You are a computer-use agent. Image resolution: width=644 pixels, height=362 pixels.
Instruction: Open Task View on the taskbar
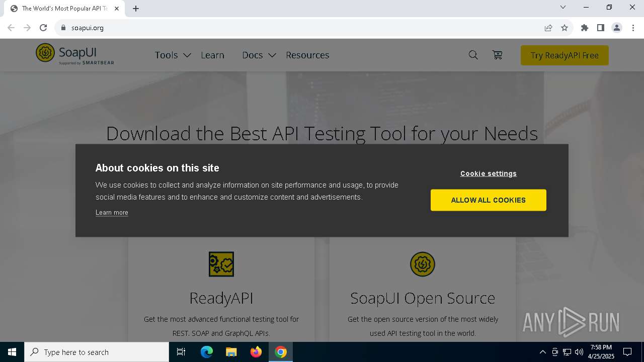[x=181, y=352]
